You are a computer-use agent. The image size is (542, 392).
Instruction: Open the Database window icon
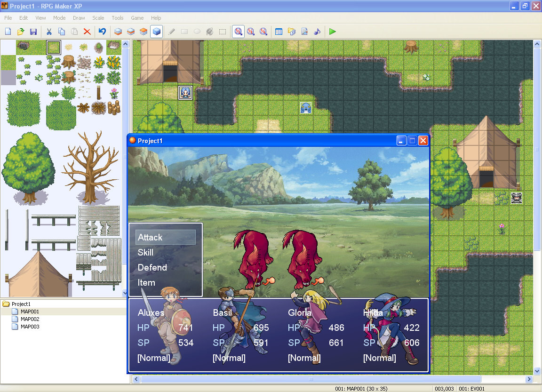tap(279, 32)
